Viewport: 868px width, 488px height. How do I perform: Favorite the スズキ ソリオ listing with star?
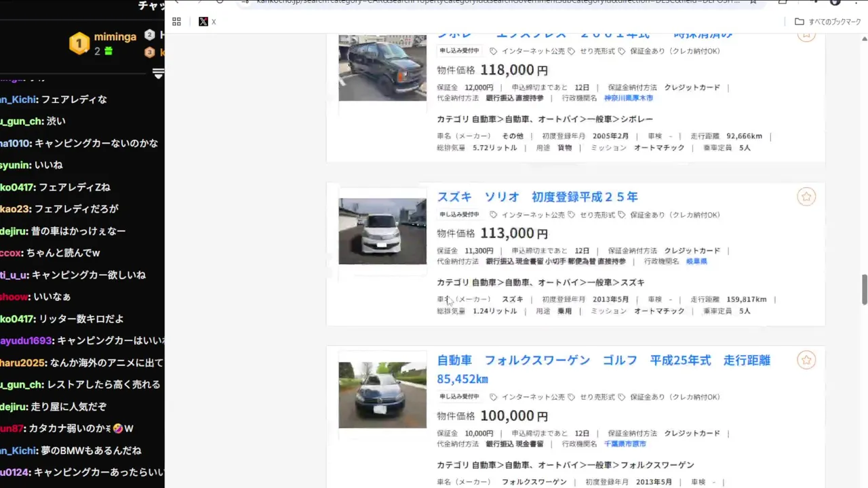[x=806, y=197]
